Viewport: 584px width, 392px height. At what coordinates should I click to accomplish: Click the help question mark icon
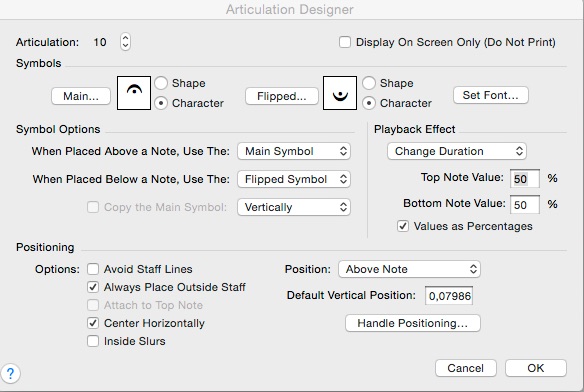point(10,373)
